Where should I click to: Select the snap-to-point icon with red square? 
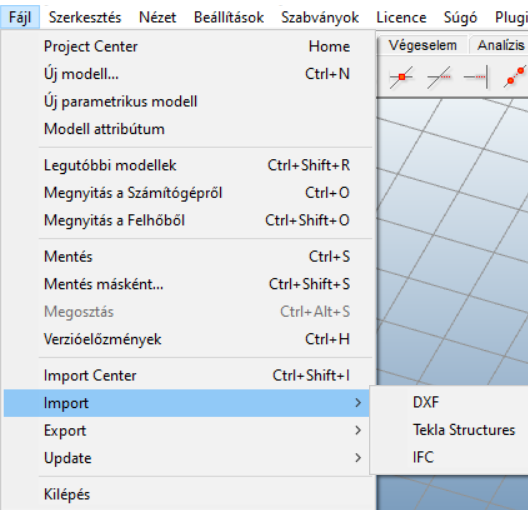[x=401, y=77]
